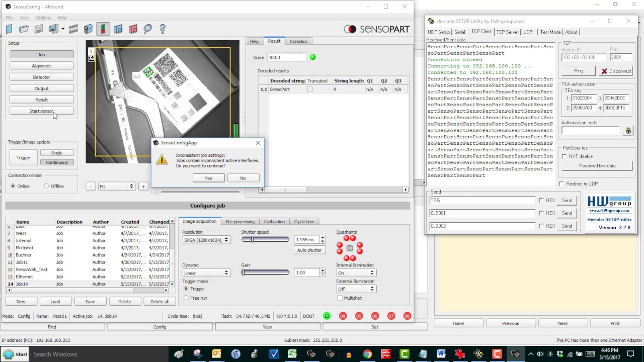Adjust the Gain slider
Screen dimensions: 644x362
(x=265, y=273)
